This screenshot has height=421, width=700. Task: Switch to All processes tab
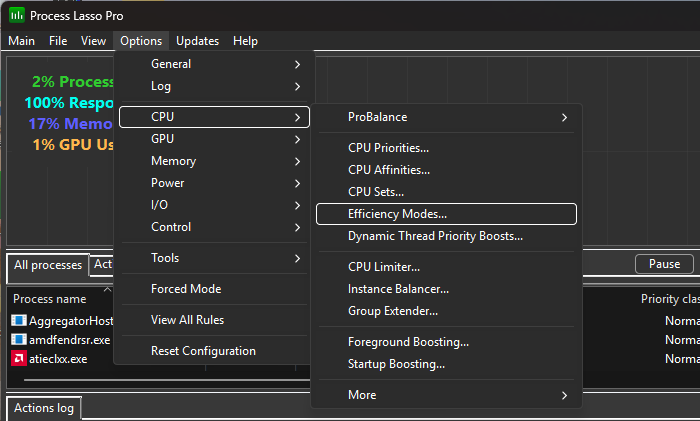pyautogui.click(x=48, y=265)
